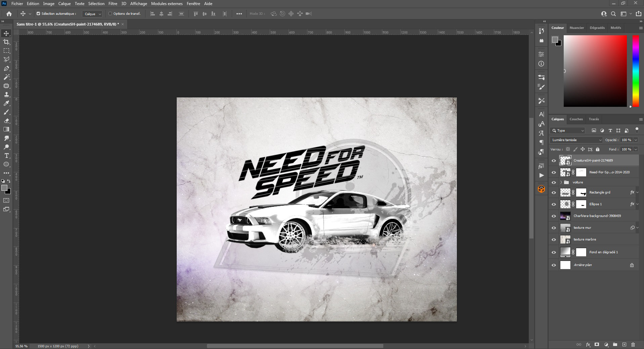The image size is (644, 349).
Task: Expand smart filters of texture mur
Action: point(638,228)
